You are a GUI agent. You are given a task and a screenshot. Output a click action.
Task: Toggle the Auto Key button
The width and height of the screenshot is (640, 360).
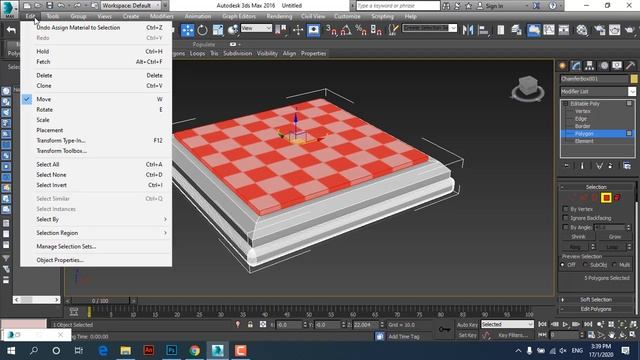click(467, 324)
